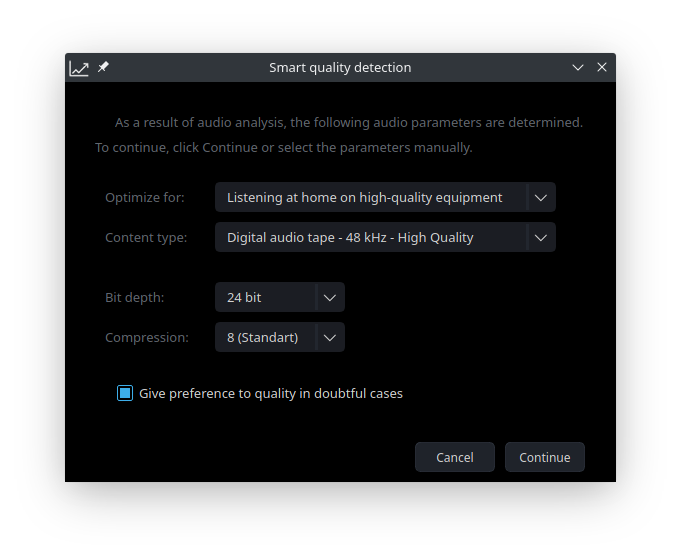Click the 'Content type:' label
The width and height of the screenshot is (681, 559).
pos(146,238)
